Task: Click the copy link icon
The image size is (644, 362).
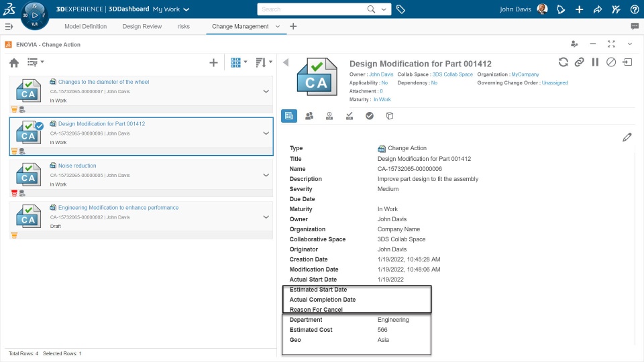Action: (580, 62)
